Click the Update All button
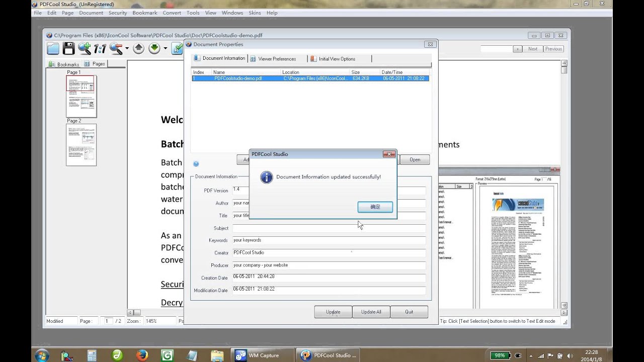 371,312
